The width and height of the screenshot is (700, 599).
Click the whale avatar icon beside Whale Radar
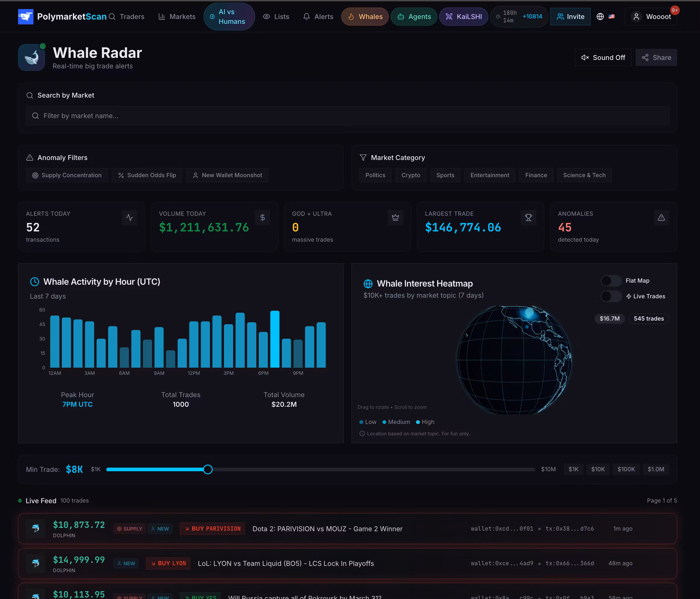point(31,58)
